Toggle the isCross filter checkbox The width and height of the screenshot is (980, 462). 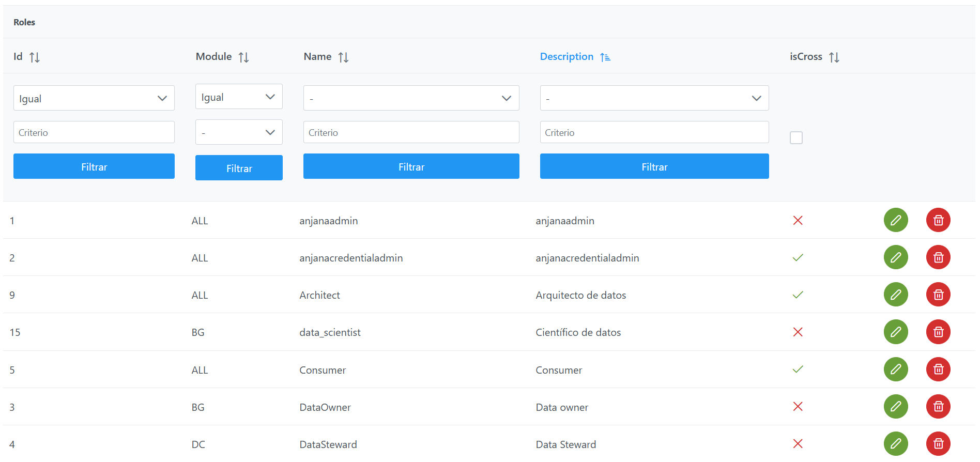(x=796, y=138)
